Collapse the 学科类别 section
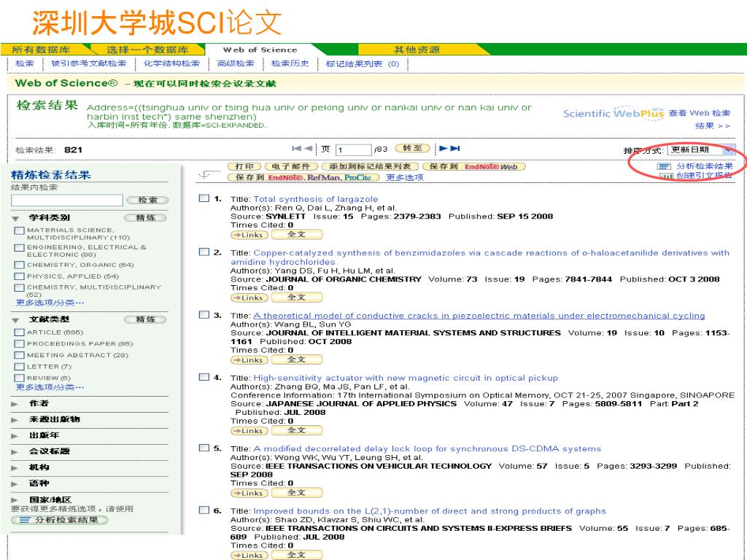 [x=16, y=219]
